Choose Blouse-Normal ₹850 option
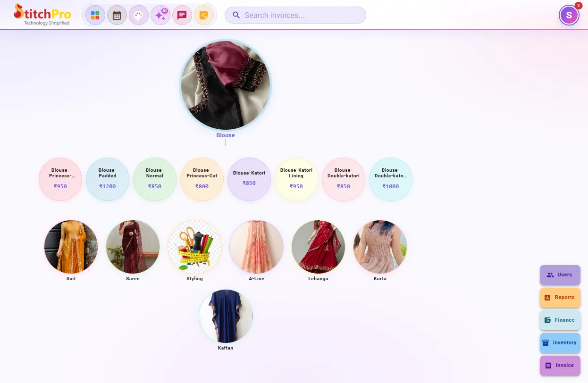The image size is (588, 383). coord(155,179)
